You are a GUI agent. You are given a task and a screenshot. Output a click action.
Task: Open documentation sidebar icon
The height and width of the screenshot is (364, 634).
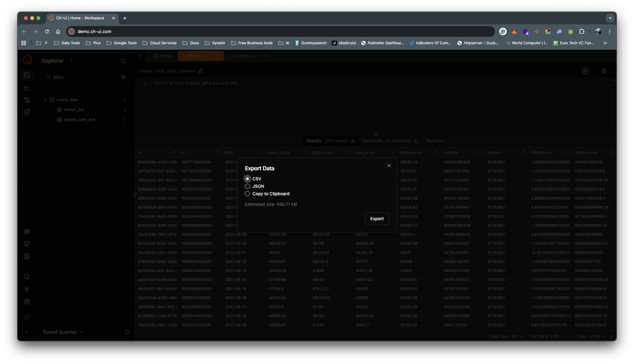27,257
